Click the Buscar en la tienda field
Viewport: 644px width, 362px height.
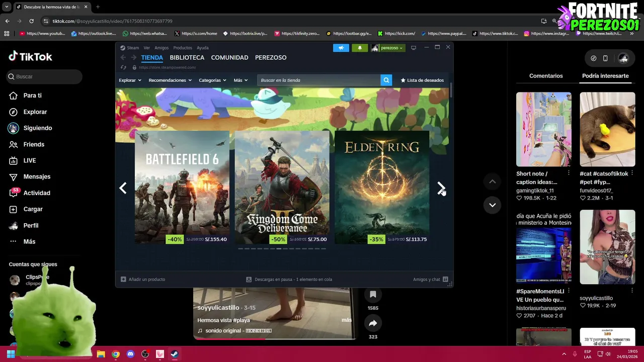point(318,80)
